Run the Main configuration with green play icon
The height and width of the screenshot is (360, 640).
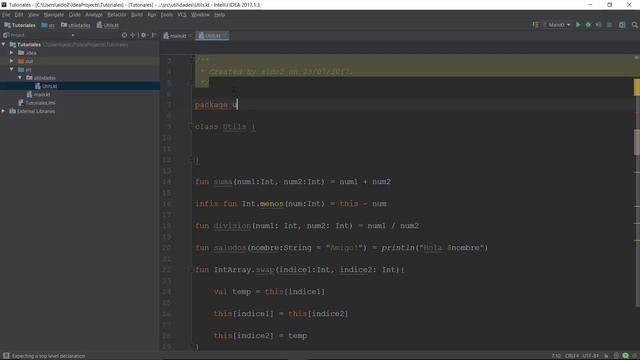(578, 25)
